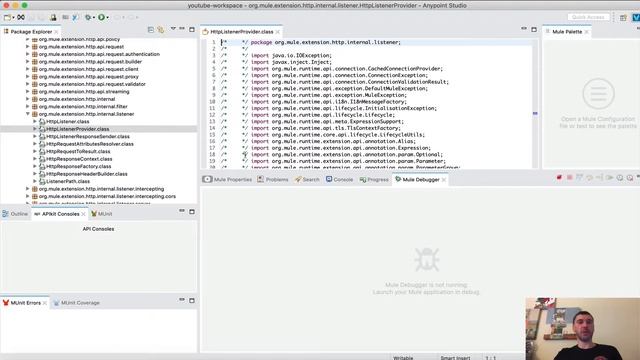Open the dropdown arrow beside Debug icon
The height and width of the screenshot is (360, 640).
93,18
